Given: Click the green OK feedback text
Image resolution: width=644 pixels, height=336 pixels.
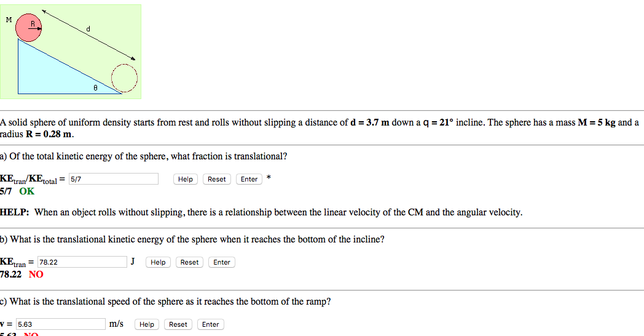Looking at the screenshot, I should (x=27, y=191).
